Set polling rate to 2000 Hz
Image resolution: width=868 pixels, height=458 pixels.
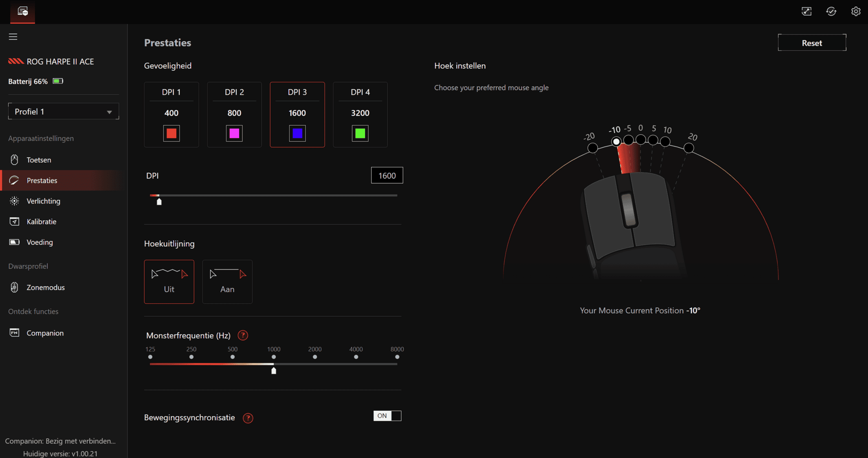tap(315, 357)
